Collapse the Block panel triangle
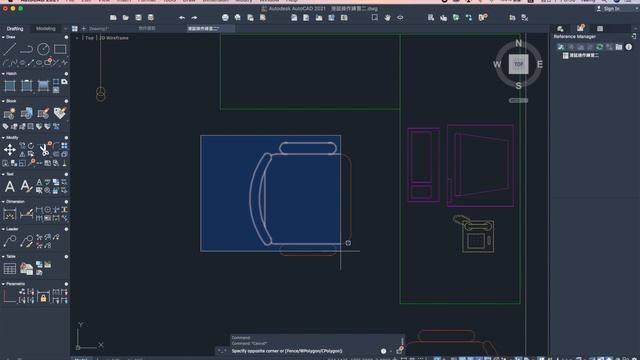The width and height of the screenshot is (640, 360). 3,101
